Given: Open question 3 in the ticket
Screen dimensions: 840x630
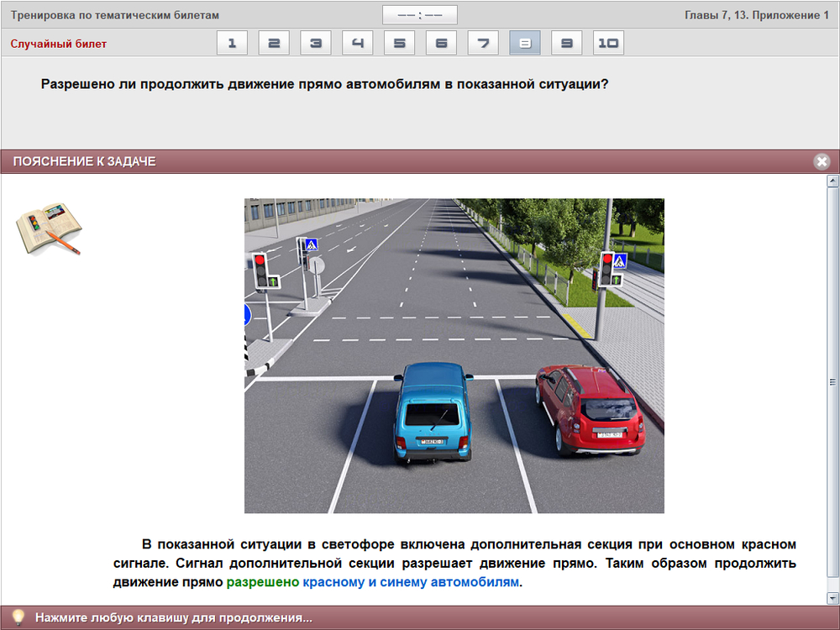Looking at the screenshot, I should tap(316, 44).
